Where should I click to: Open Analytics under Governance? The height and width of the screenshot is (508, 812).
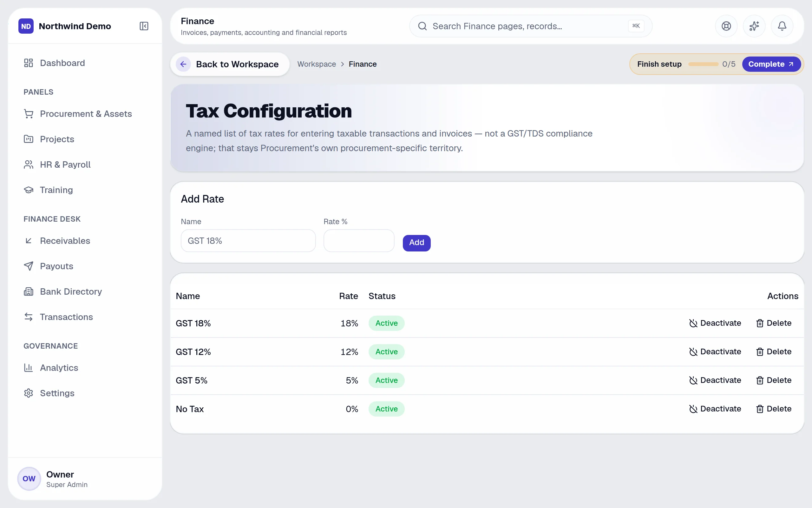coord(85,368)
